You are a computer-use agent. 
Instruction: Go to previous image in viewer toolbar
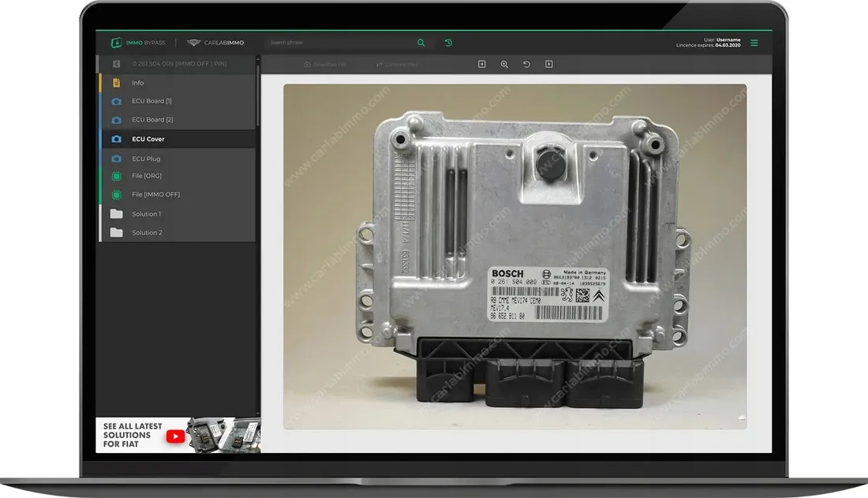[481, 64]
